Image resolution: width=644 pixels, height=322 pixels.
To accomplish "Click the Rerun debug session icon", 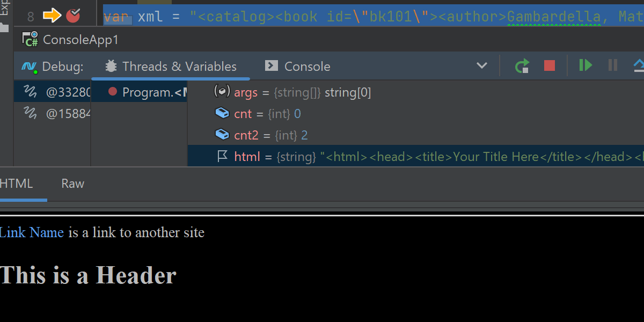I will [x=522, y=66].
